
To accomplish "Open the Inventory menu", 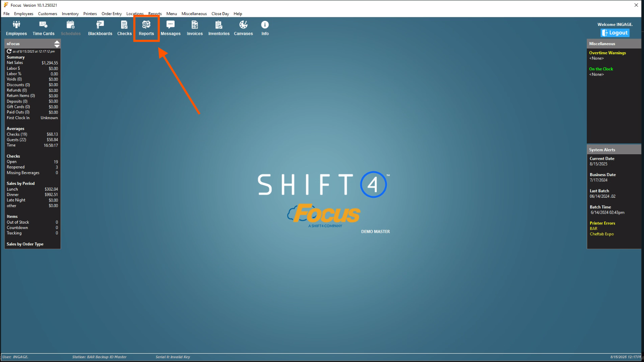I will (70, 14).
